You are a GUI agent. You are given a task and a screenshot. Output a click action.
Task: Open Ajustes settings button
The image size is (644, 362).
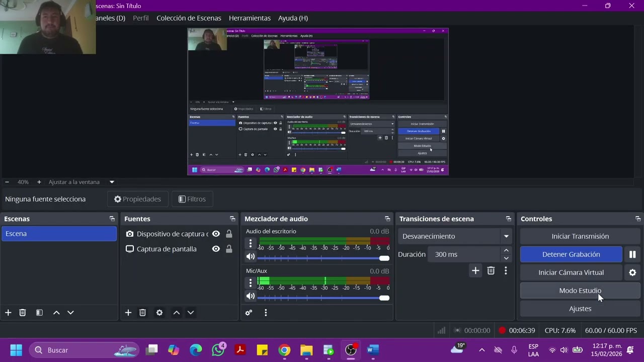click(x=580, y=309)
